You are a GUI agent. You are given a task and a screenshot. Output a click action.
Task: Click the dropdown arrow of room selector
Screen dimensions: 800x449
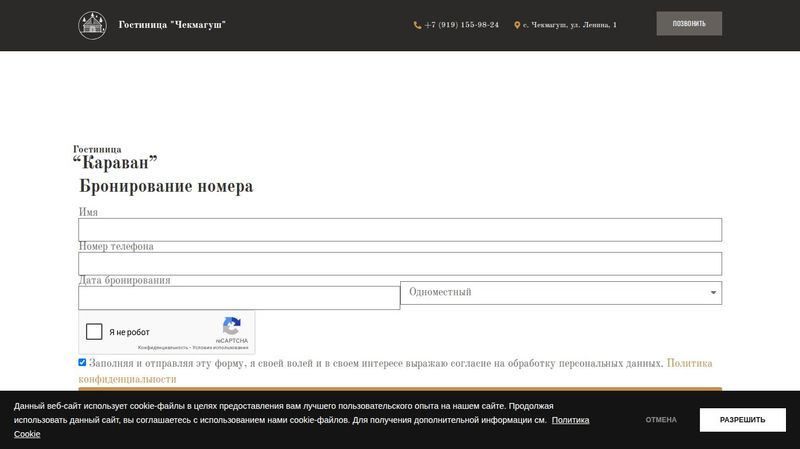[x=713, y=293]
